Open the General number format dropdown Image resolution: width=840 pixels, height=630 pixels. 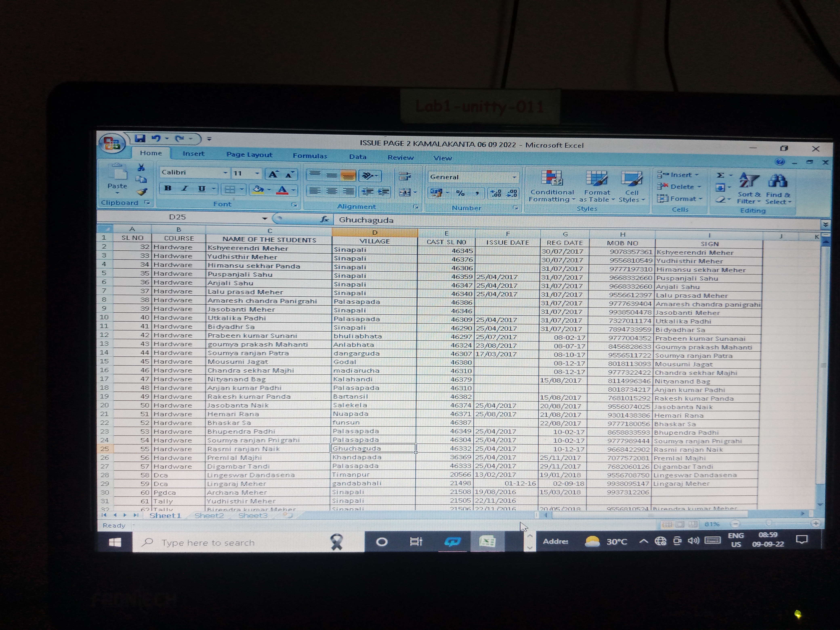514,177
